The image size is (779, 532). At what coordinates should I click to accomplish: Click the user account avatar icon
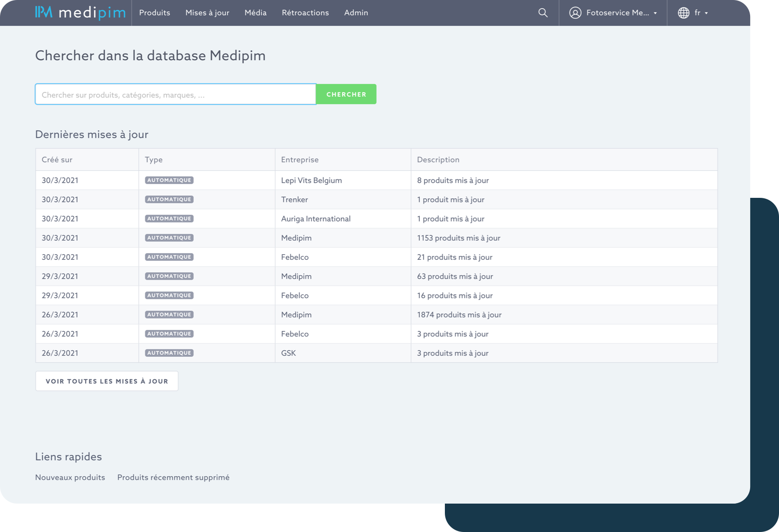[x=575, y=13]
